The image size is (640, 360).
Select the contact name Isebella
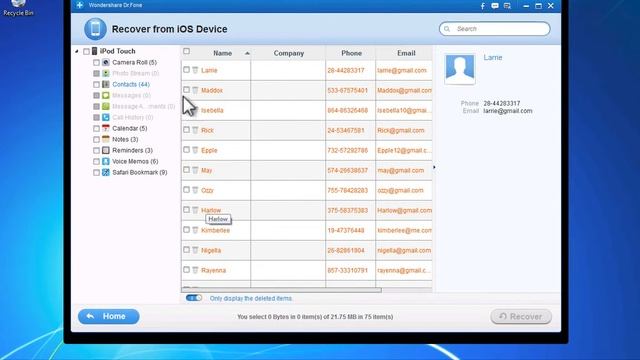(x=212, y=110)
